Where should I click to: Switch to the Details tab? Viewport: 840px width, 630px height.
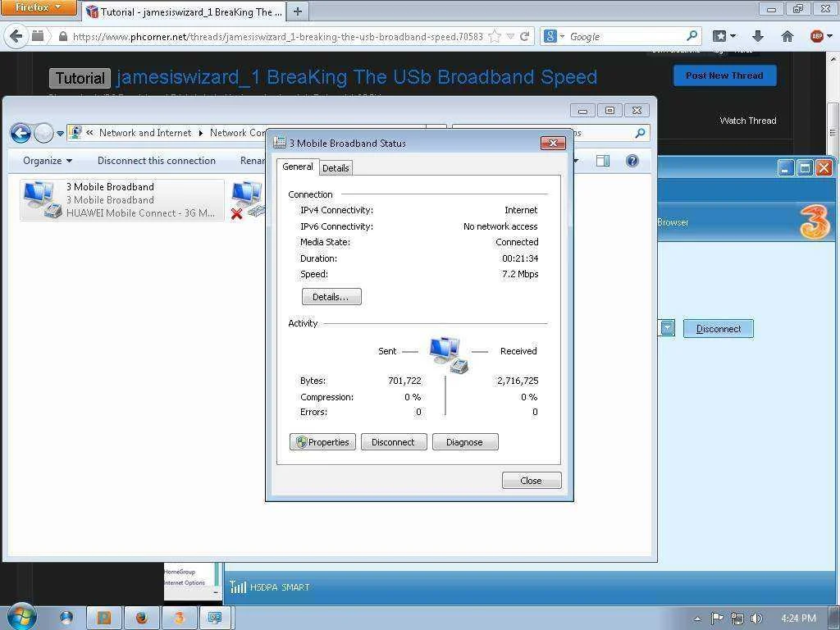pyautogui.click(x=336, y=167)
